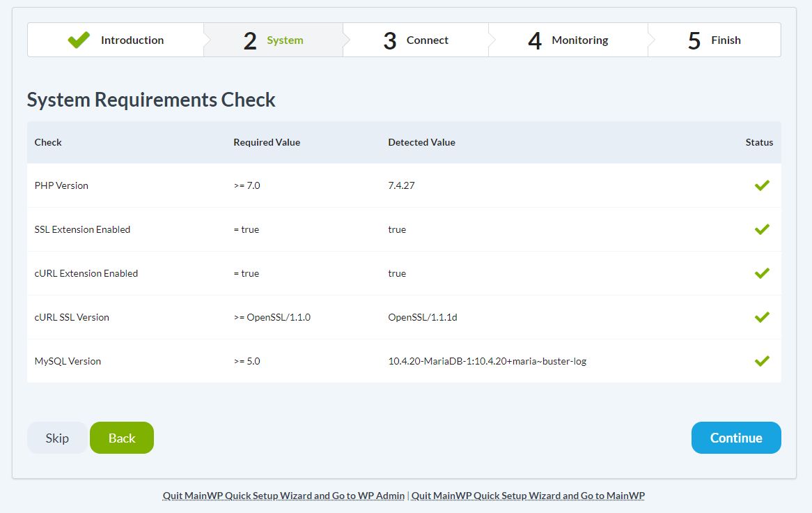This screenshot has height=513, width=812.
Task: Select the PHP Version row label
Action: [61, 185]
